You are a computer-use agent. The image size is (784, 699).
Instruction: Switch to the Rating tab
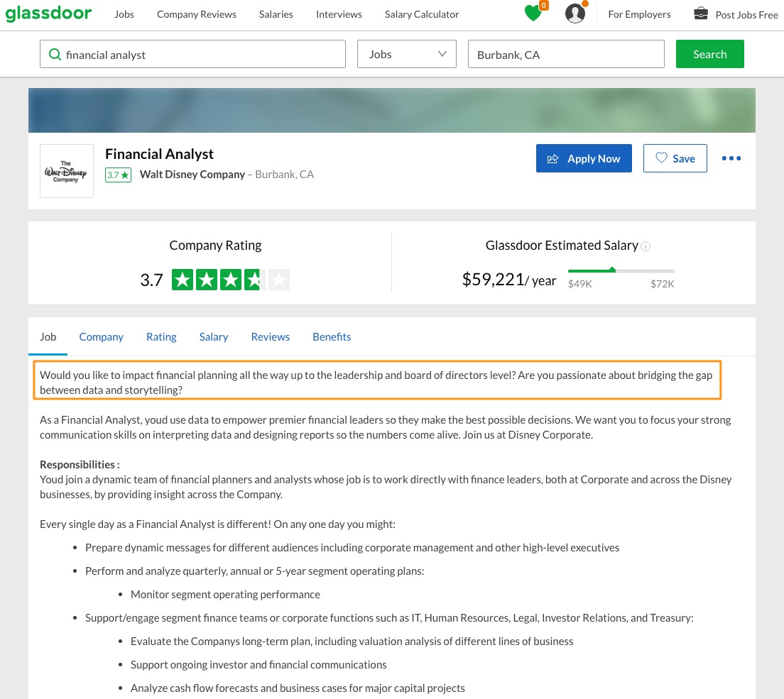[x=161, y=337]
